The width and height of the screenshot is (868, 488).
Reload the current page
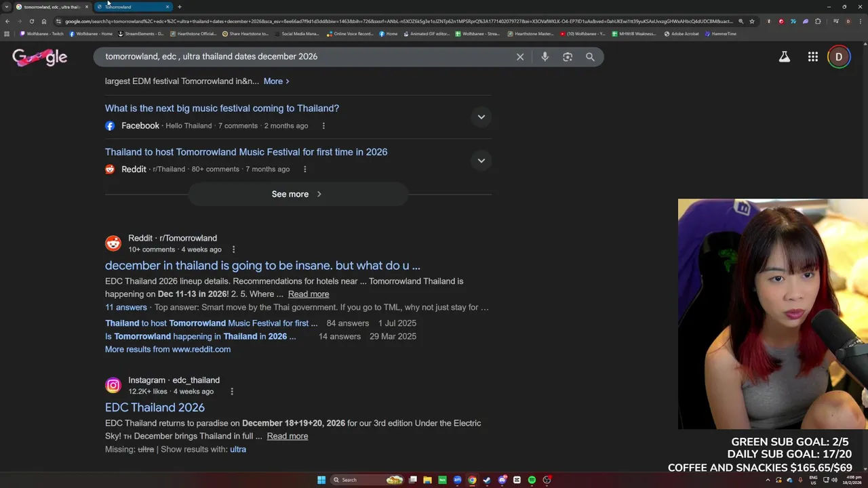(31, 21)
